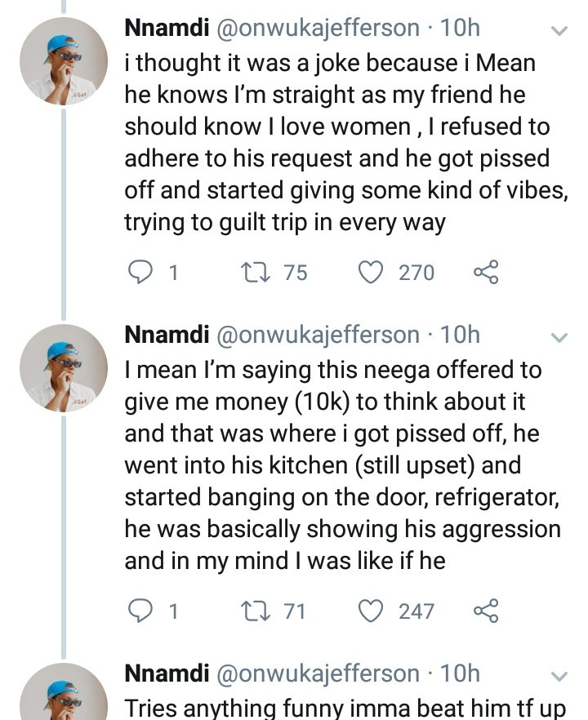Like the tweet with 247 likes
The image size is (588, 720).
click(371, 611)
